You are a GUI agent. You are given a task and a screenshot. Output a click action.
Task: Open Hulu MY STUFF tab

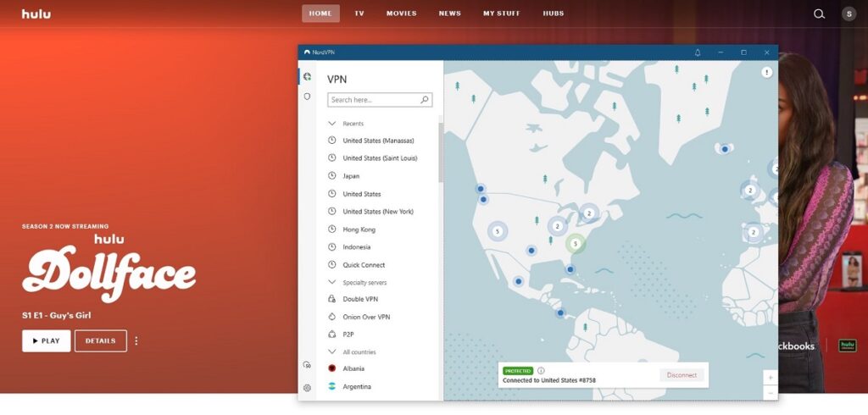coord(502,14)
